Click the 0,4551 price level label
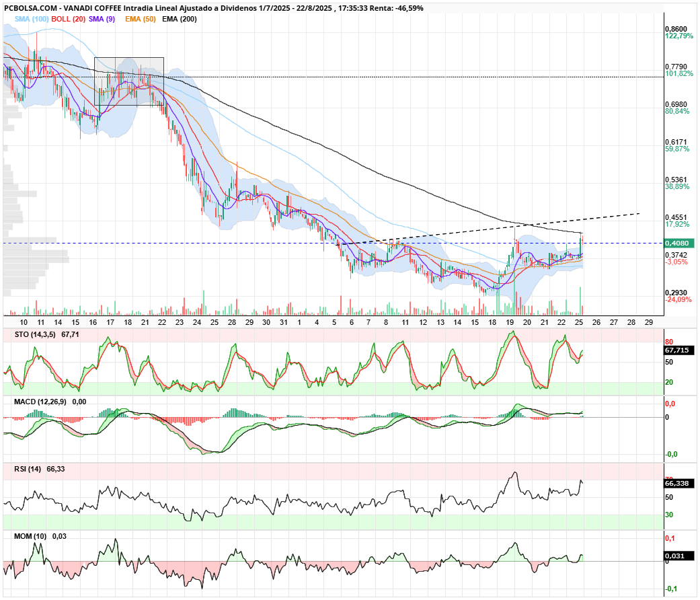This screenshot has width=700, height=600. (x=676, y=218)
